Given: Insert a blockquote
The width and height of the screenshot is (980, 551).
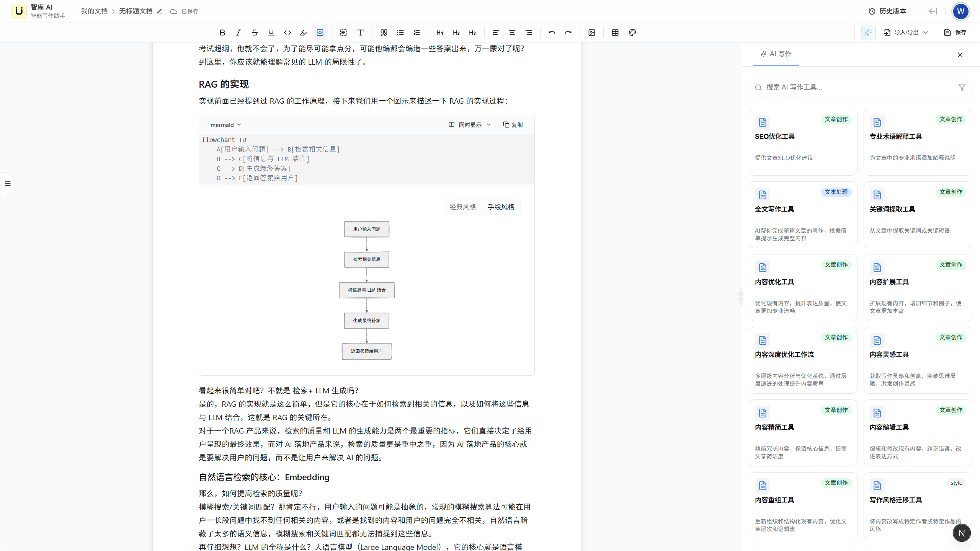Looking at the screenshot, I should (x=384, y=33).
